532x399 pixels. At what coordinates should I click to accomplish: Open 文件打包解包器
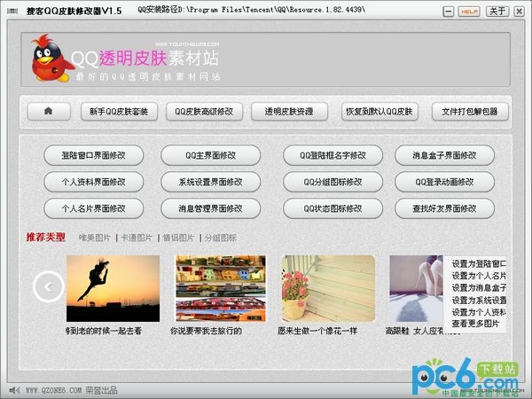470,112
